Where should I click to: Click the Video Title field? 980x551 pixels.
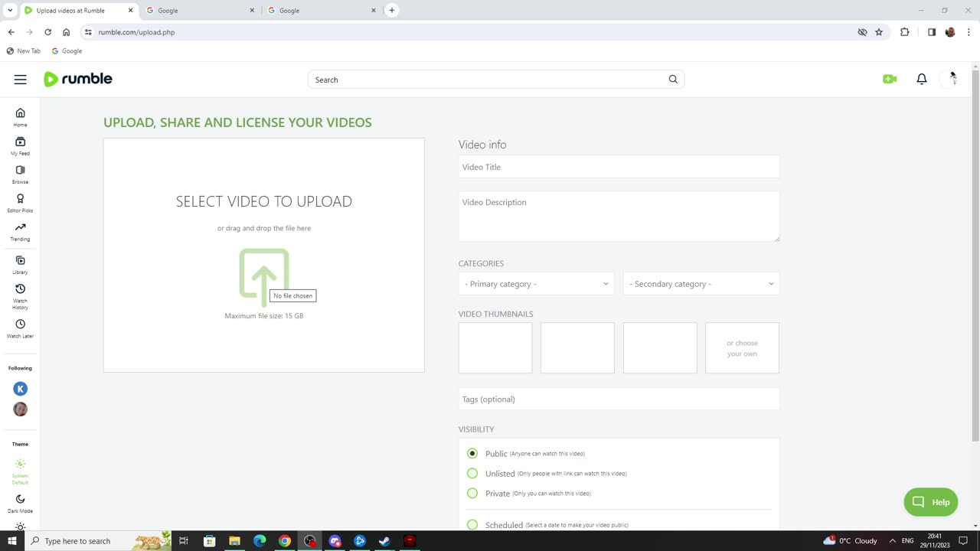[619, 167]
